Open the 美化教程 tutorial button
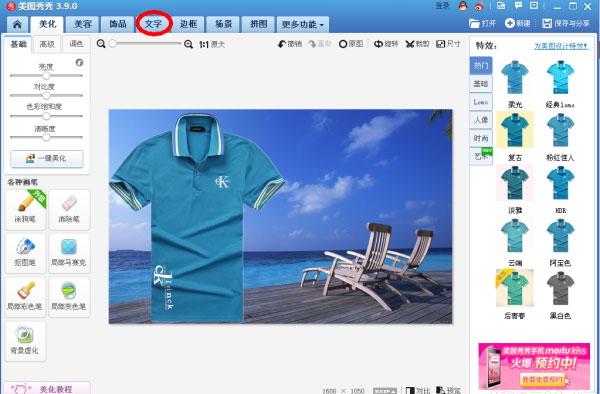The image size is (600, 394). click(47, 388)
